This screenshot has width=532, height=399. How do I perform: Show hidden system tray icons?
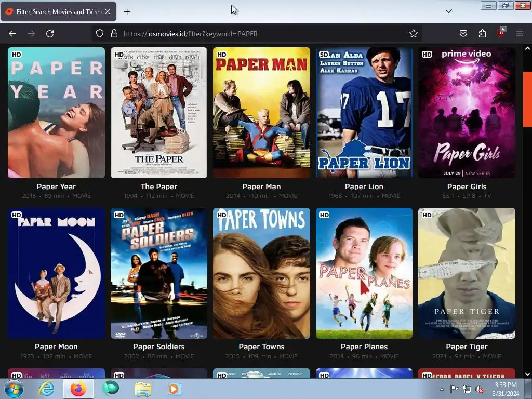[442, 389]
